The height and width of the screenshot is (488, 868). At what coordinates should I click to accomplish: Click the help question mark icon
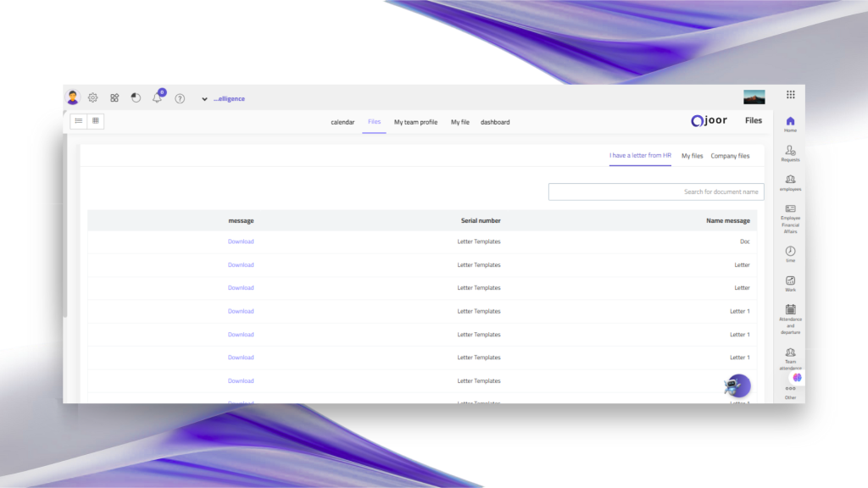click(x=180, y=98)
